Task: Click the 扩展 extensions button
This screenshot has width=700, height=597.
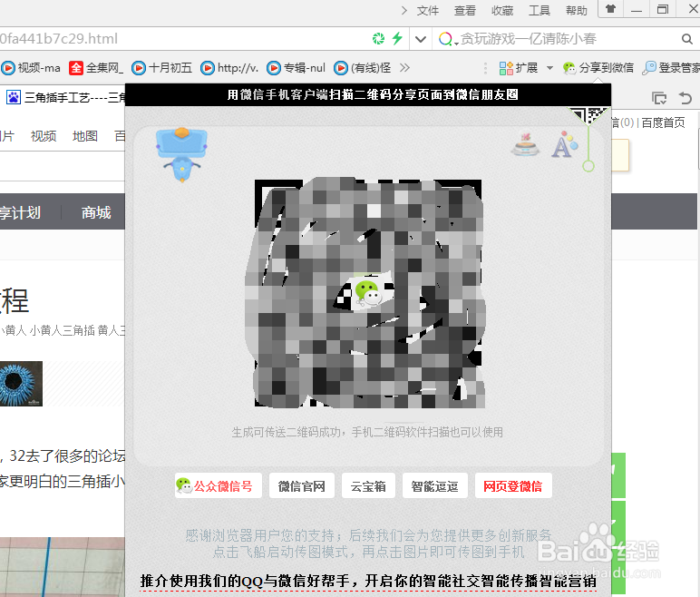Action: coord(519,68)
